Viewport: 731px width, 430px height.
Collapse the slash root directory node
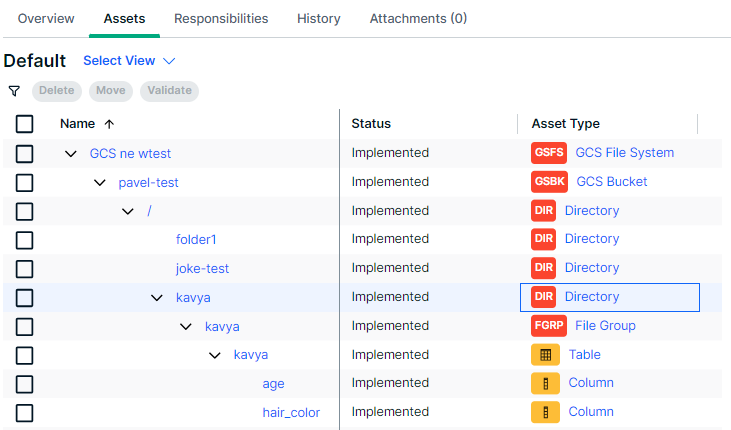tap(128, 211)
